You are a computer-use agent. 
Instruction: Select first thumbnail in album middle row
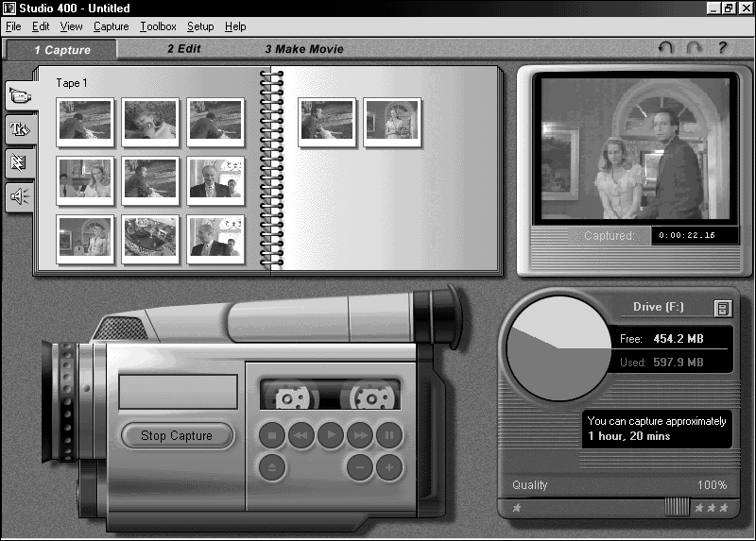[x=85, y=180]
